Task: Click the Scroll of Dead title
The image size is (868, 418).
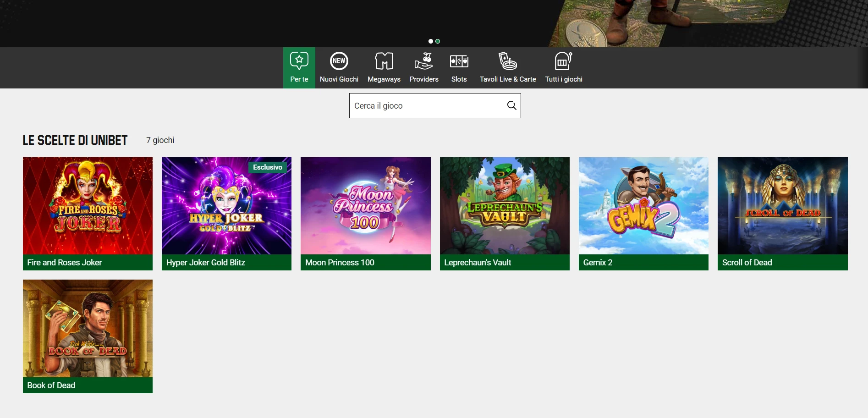Action: click(x=747, y=263)
